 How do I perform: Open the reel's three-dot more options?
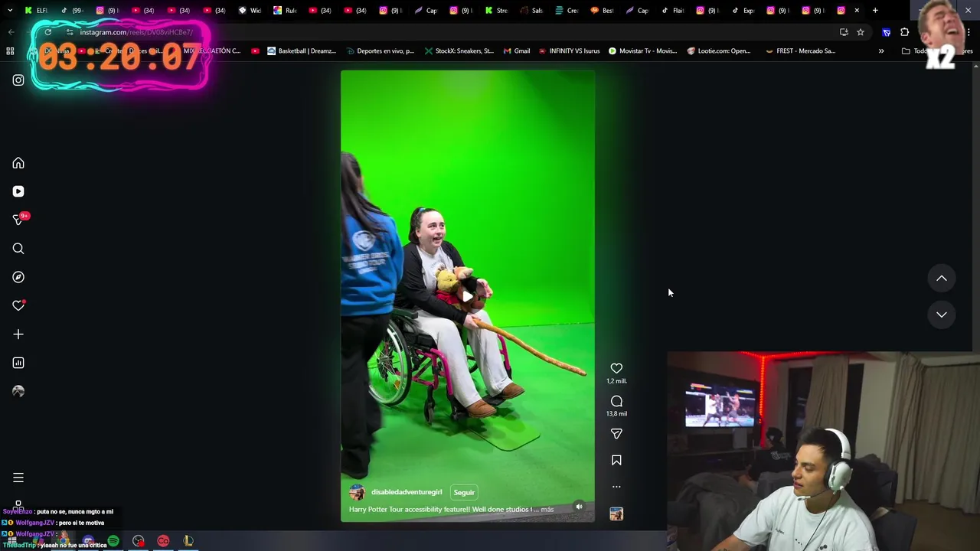point(616,487)
